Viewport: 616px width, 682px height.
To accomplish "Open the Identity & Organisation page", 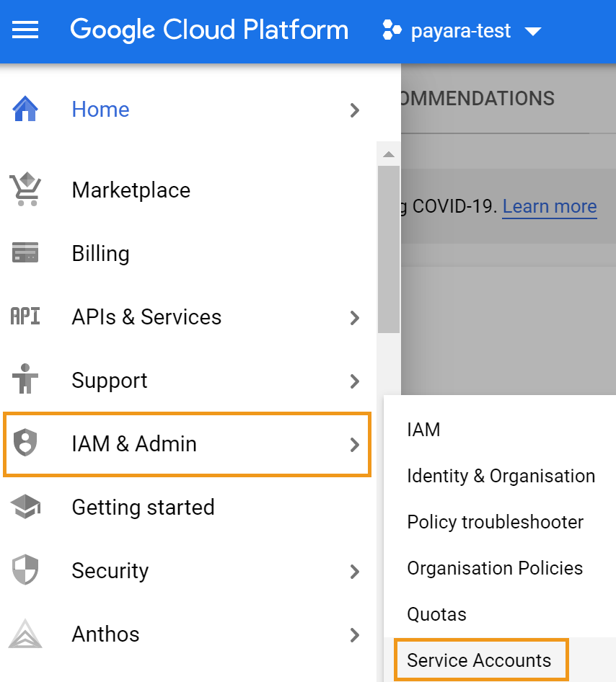I will [501, 476].
